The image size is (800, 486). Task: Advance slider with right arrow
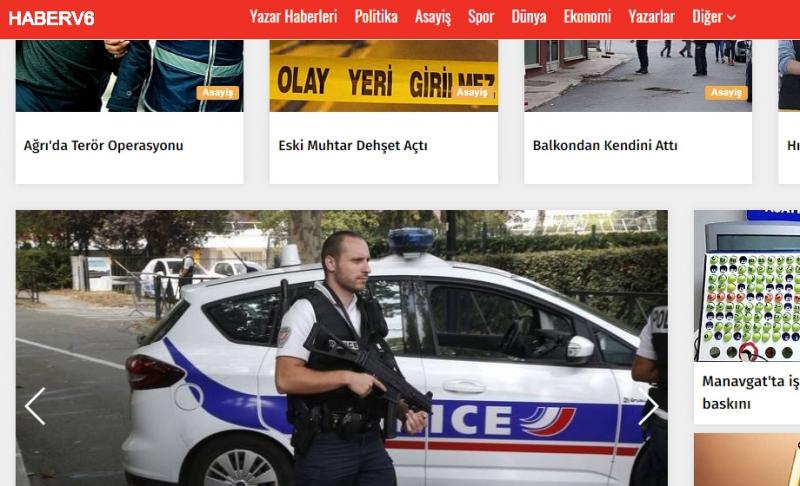pos(648,406)
